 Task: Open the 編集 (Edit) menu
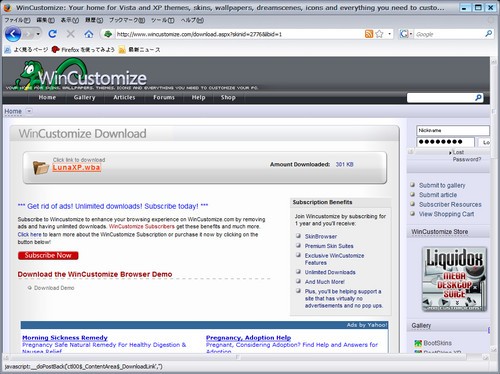pos(45,20)
